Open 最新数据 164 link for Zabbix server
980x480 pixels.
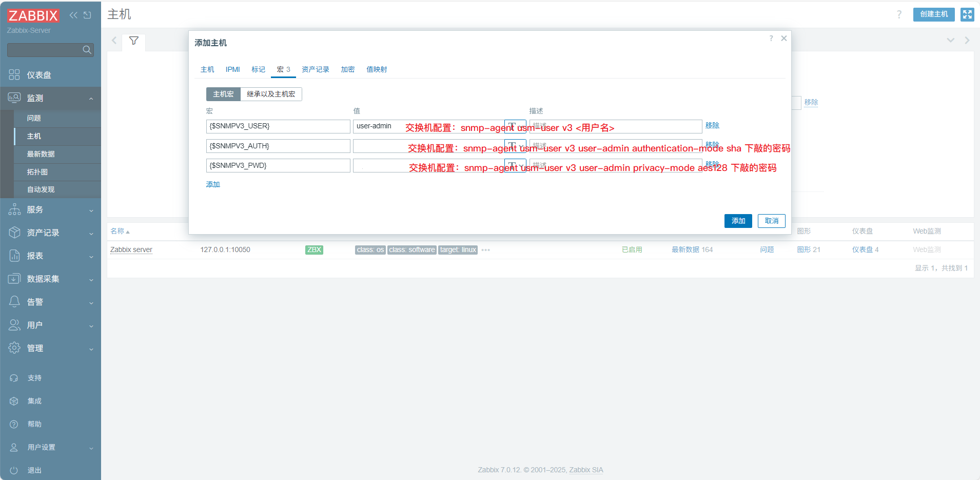point(692,250)
